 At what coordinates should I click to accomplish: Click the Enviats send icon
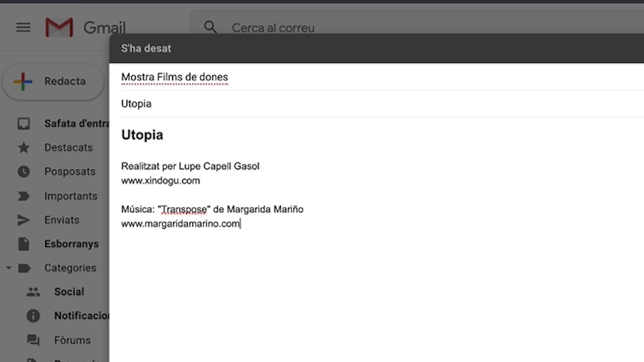click(x=24, y=220)
